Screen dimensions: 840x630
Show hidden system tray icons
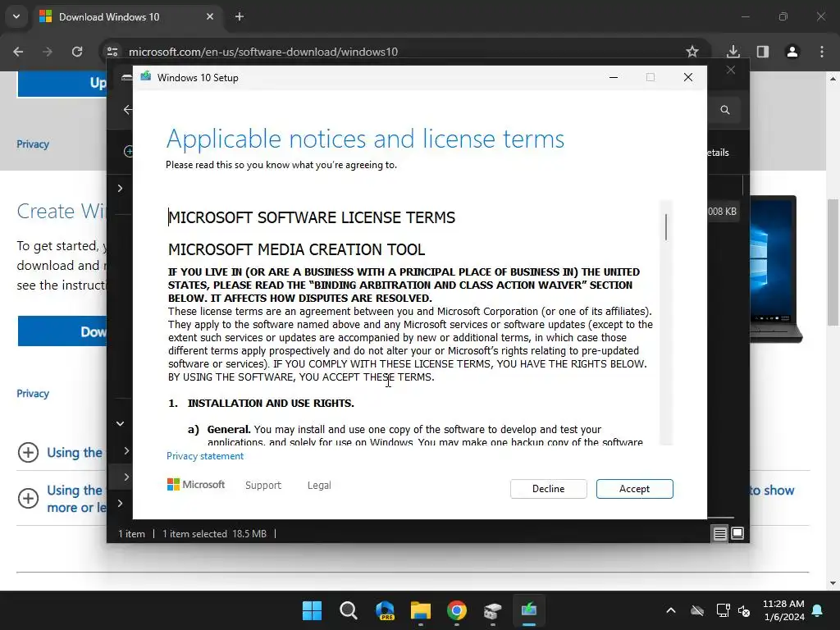pos(671,610)
